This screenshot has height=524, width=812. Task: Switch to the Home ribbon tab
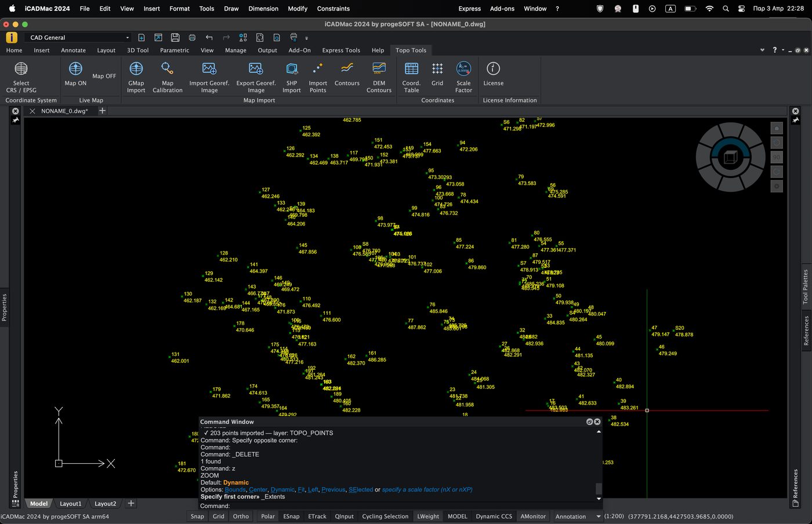pyautogui.click(x=14, y=50)
